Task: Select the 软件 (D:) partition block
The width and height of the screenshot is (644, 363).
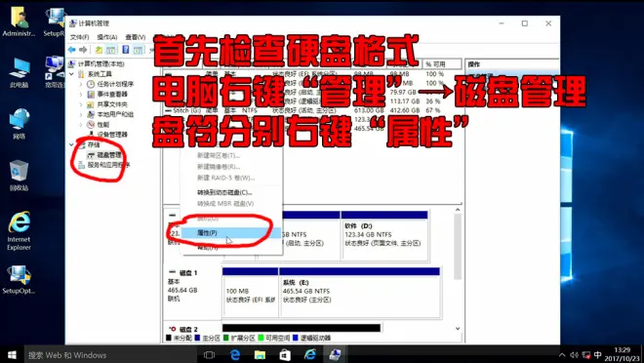Action: [384, 236]
